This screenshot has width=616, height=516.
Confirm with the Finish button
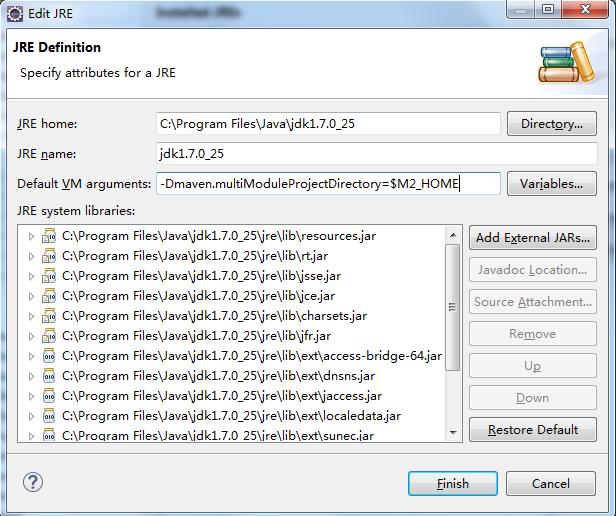453,483
